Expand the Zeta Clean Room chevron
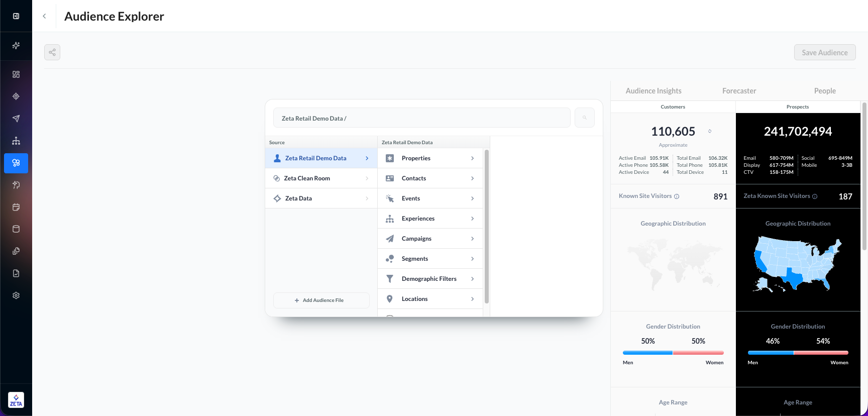868x416 pixels. click(367, 178)
